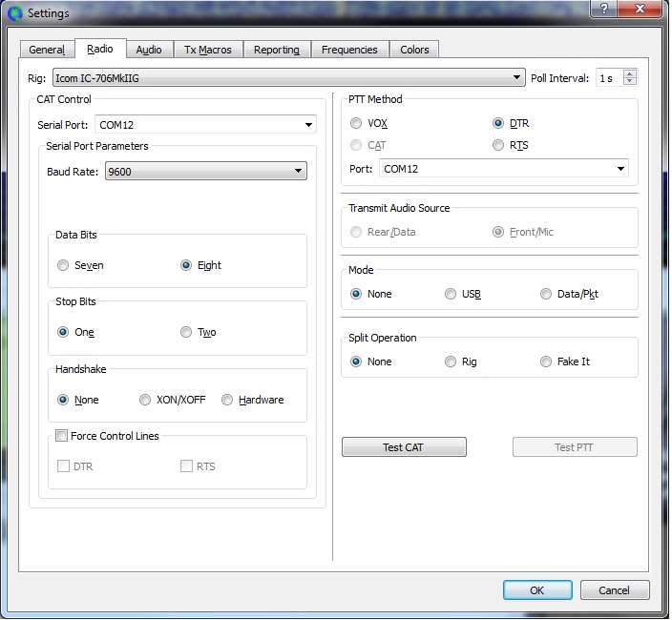
Task: Choose Hardware handshake option
Action: pyautogui.click(x=227, y=401)
